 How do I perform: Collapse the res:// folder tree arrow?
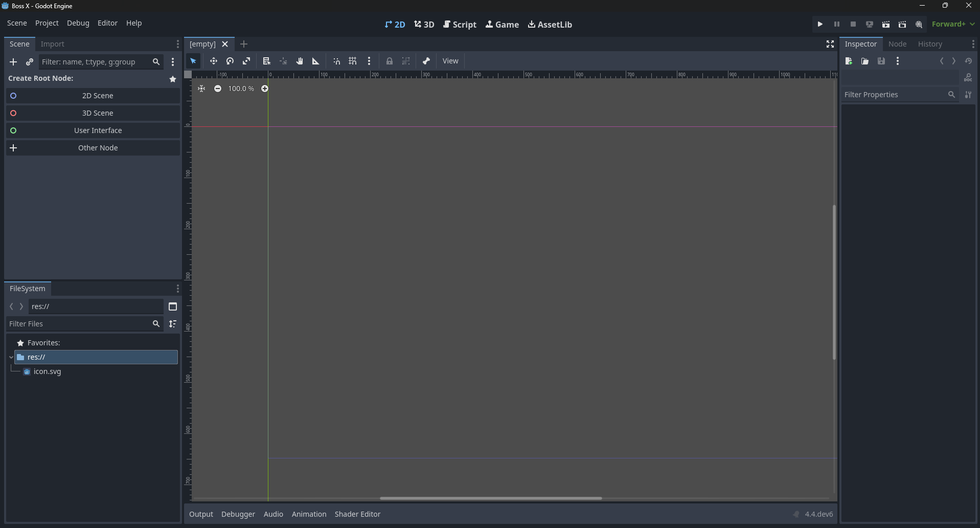(x=11, y=357)
